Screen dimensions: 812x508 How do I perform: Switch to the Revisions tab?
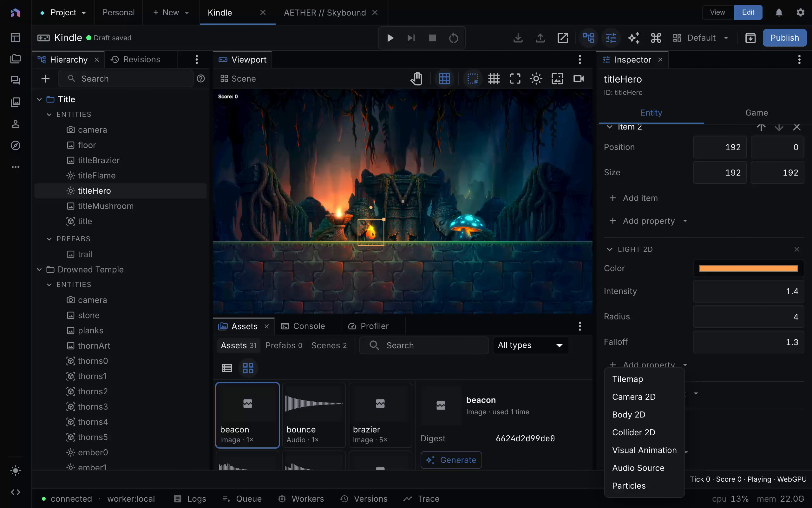(135, 59)
